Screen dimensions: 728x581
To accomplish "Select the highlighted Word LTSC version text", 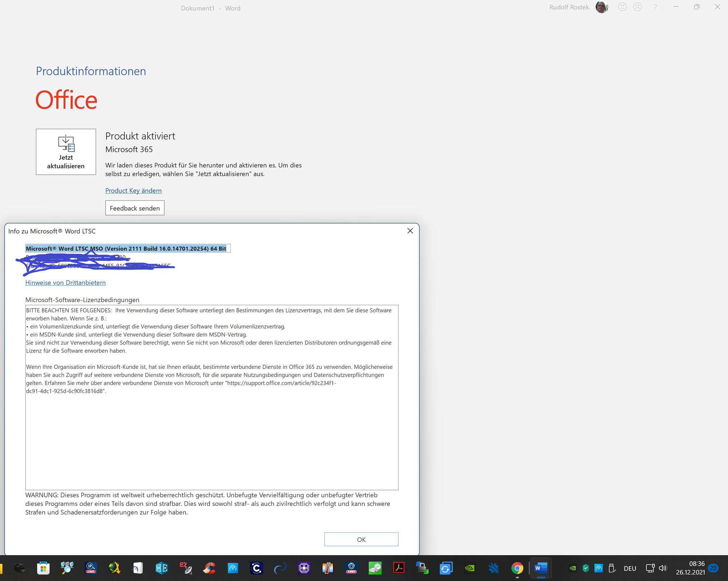I will coord(126,248).
